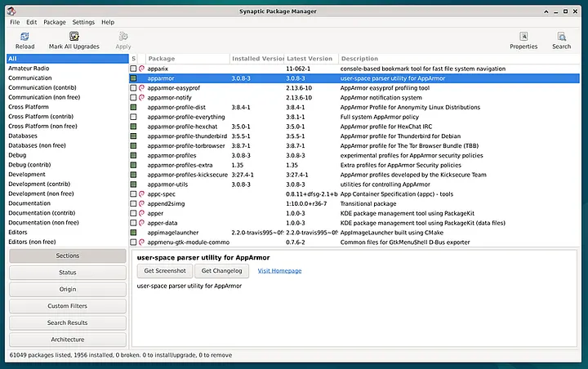Select the Databases section in the sidebar

tap(23, 136)
